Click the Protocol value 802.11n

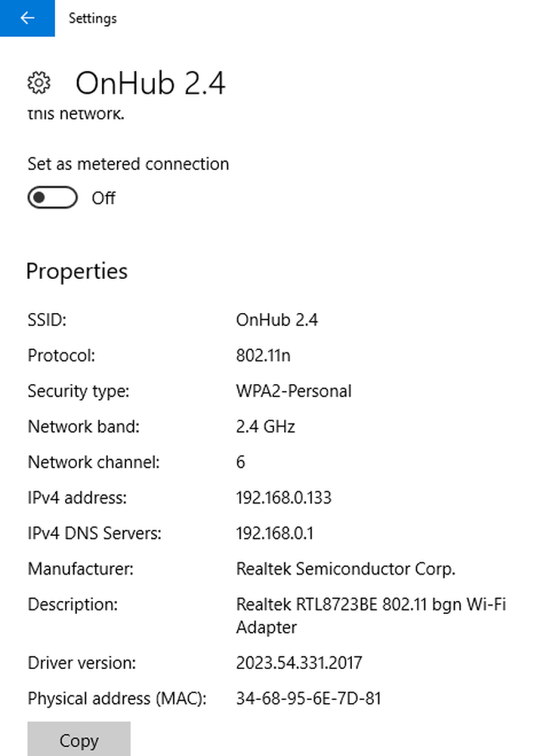click(x=264, y=355)
